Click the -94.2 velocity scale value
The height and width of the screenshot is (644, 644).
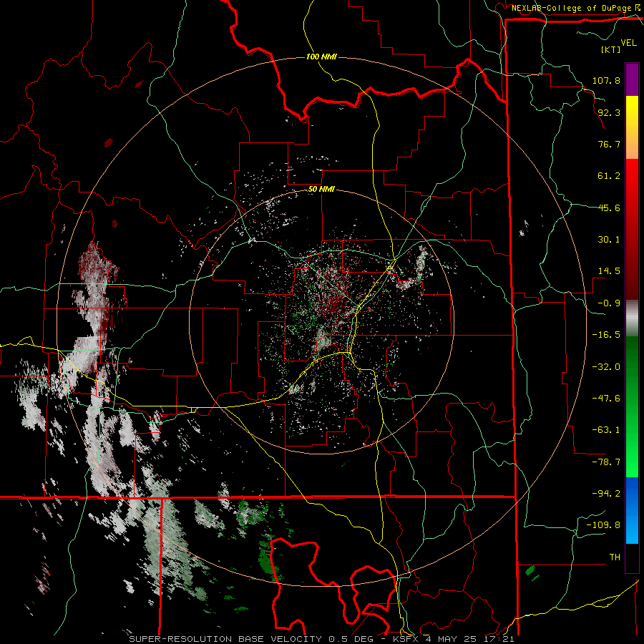point(606,493)
